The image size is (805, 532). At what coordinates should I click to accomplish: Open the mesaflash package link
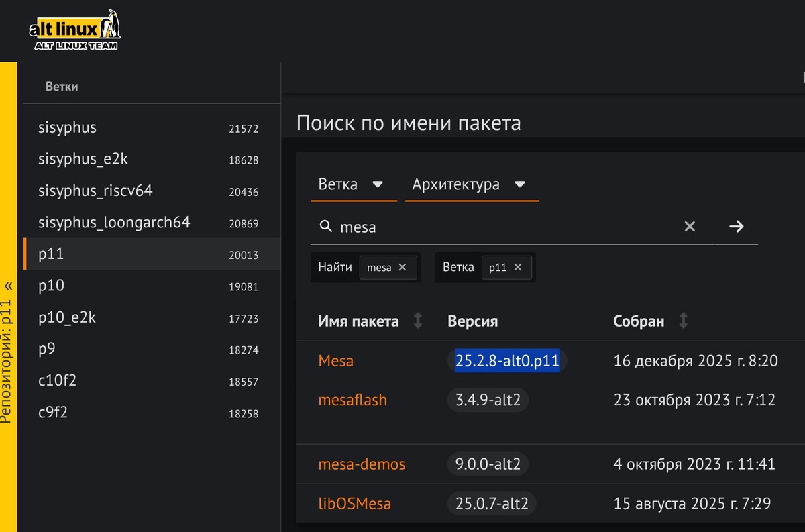[352, 401]
